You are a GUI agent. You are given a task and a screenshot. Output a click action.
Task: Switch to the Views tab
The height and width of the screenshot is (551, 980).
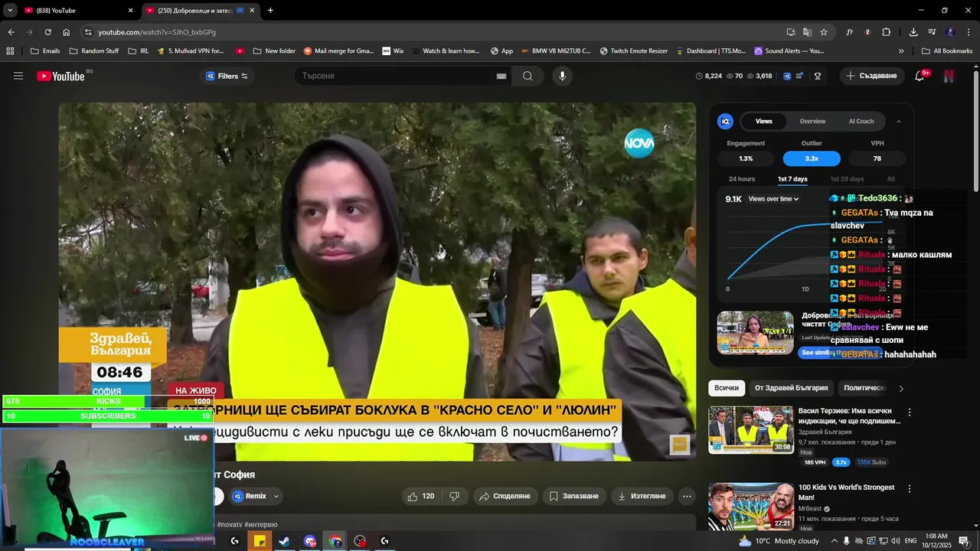[764, 121]
